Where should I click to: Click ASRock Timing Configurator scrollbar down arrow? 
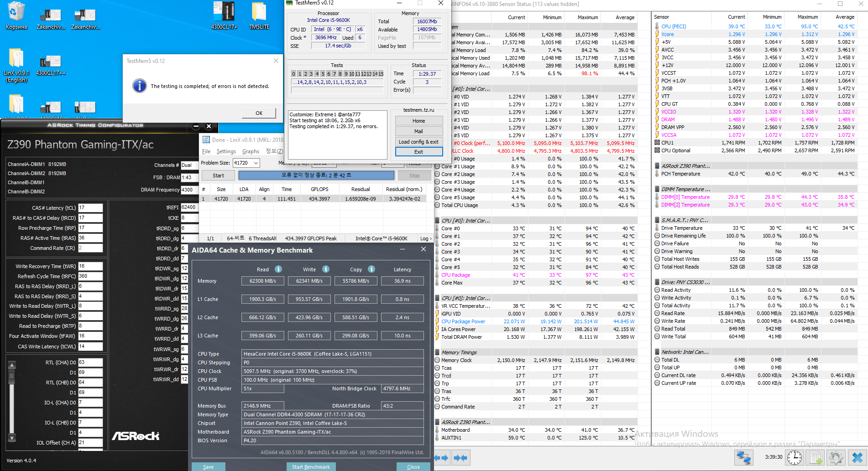pyautogui.click(x=12, y=438)
